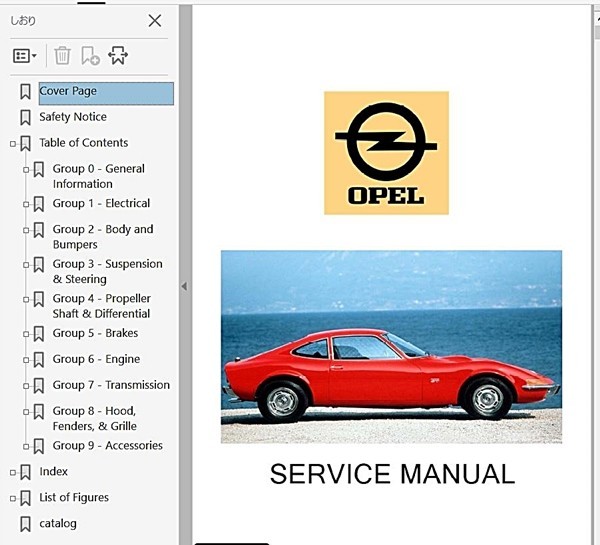The height and width of the screenshot is (545, 600).
Task: Expand the Group 3 - Suspension & Steering node
Action: tap(26, 265)
